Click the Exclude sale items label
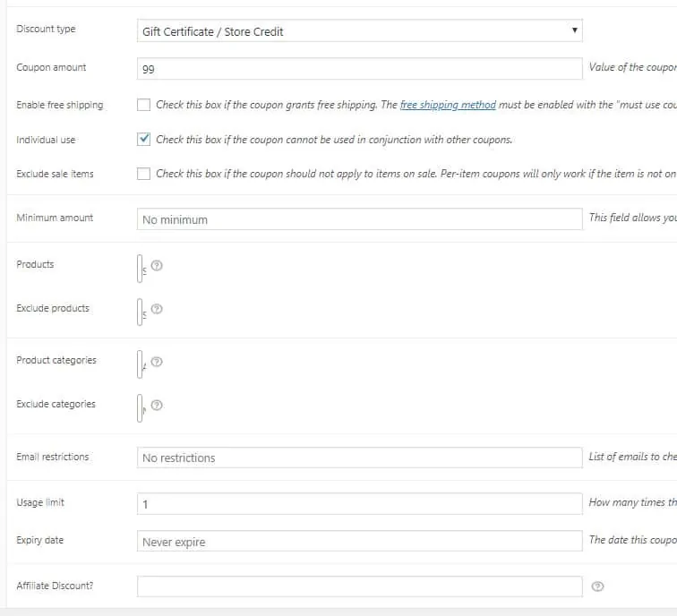 click(x=55, y=174)
